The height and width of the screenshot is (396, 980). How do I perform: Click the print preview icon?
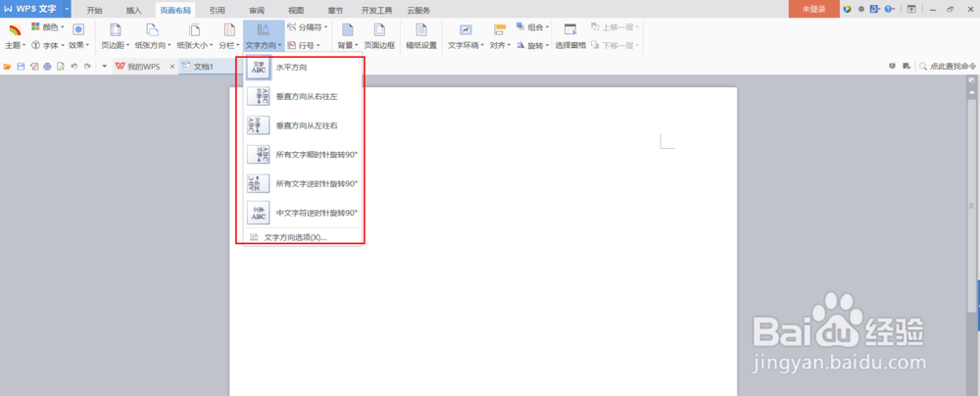61,67
